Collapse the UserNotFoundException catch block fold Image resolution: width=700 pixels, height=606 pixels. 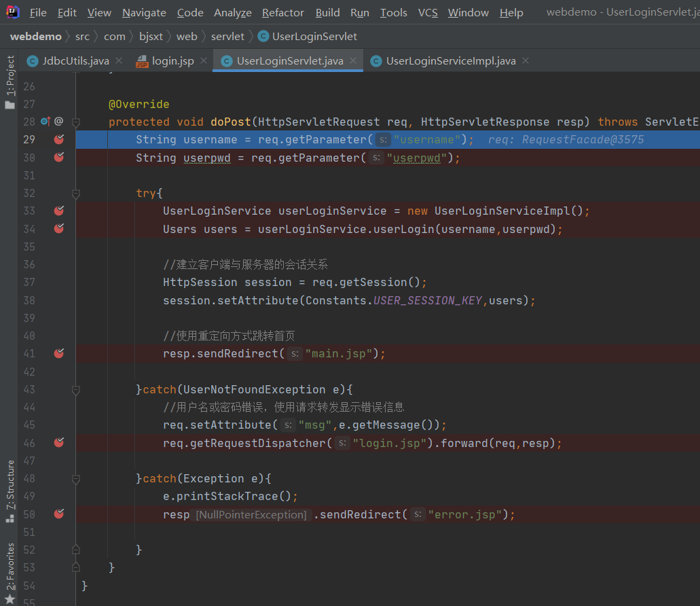click(x=76, y=390)
